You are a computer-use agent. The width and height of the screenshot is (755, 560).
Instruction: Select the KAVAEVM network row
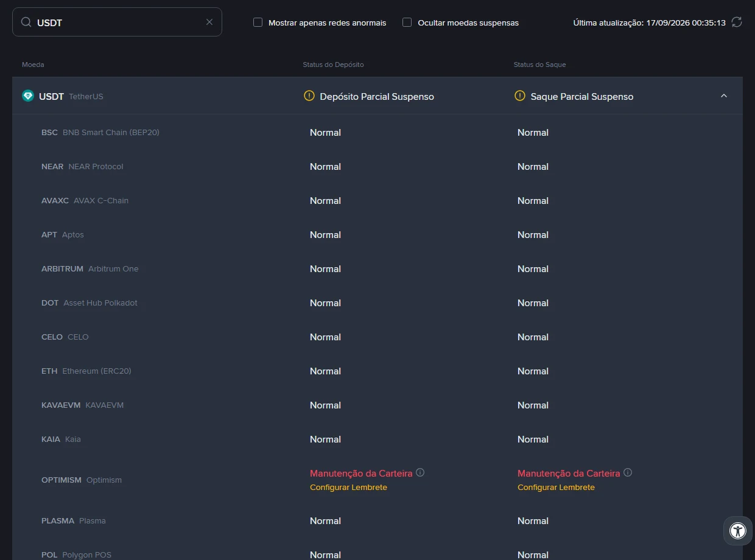[377, 405]
